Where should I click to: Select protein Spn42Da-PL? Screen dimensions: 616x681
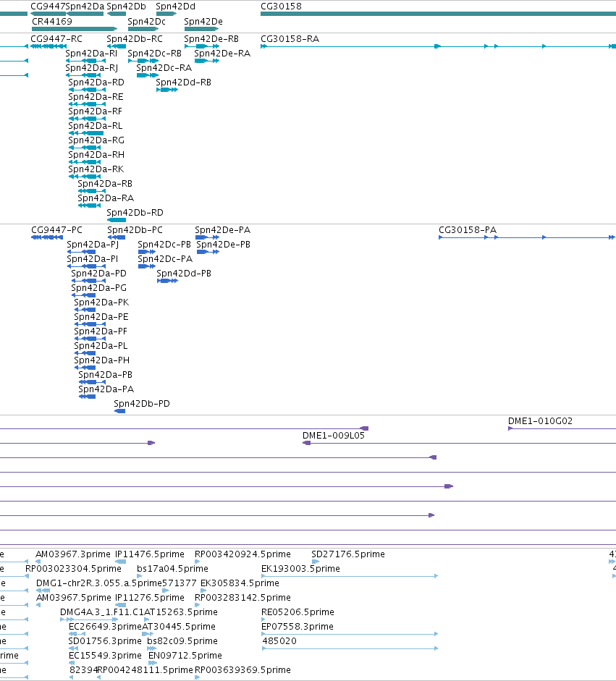(x=101, y=346)
